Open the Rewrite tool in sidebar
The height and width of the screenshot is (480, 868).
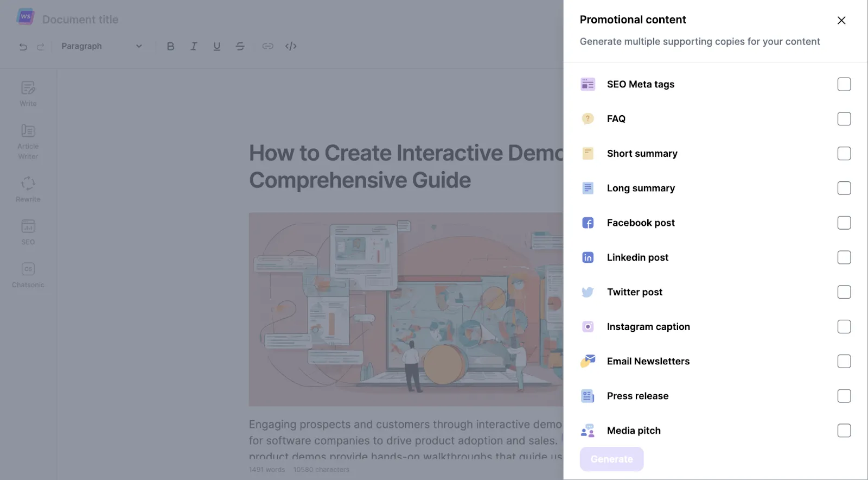(28, 189)
